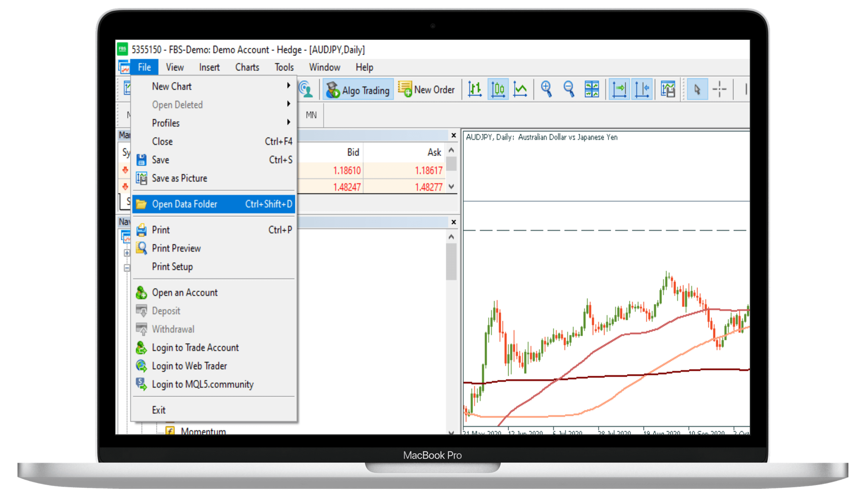Toggle the auto scroll chart icon
This screenshot has width=868, height=502.
click(x=619, y=89)
